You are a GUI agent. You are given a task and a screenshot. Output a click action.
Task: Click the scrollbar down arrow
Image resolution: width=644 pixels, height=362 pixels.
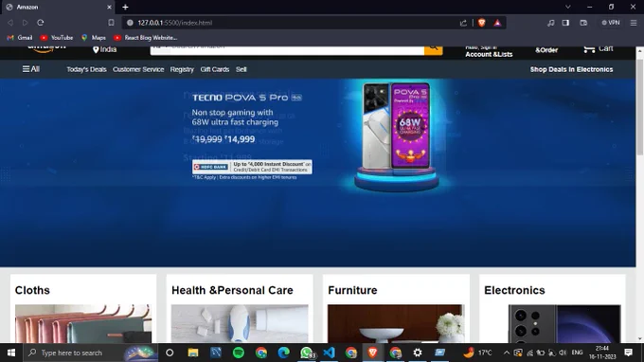pyautogui.click(x=640, y=338)
